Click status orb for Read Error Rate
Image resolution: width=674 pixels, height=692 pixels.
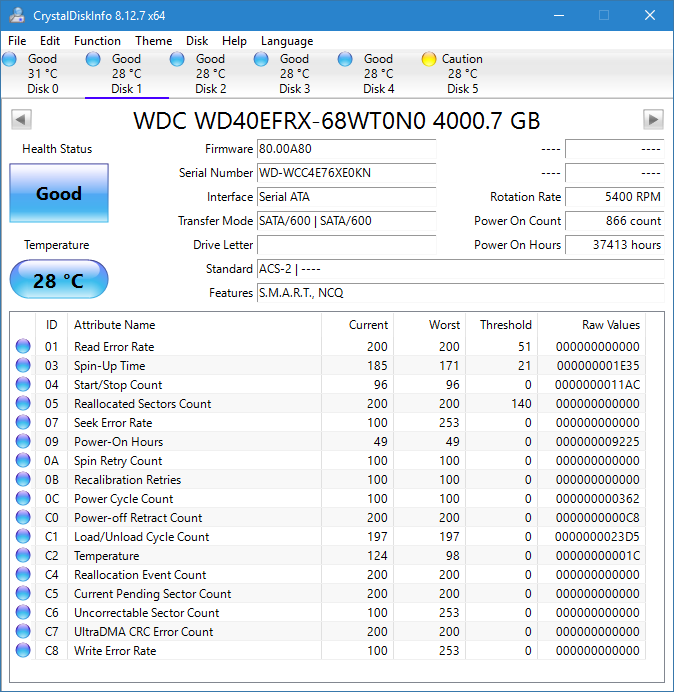[23, 346]
